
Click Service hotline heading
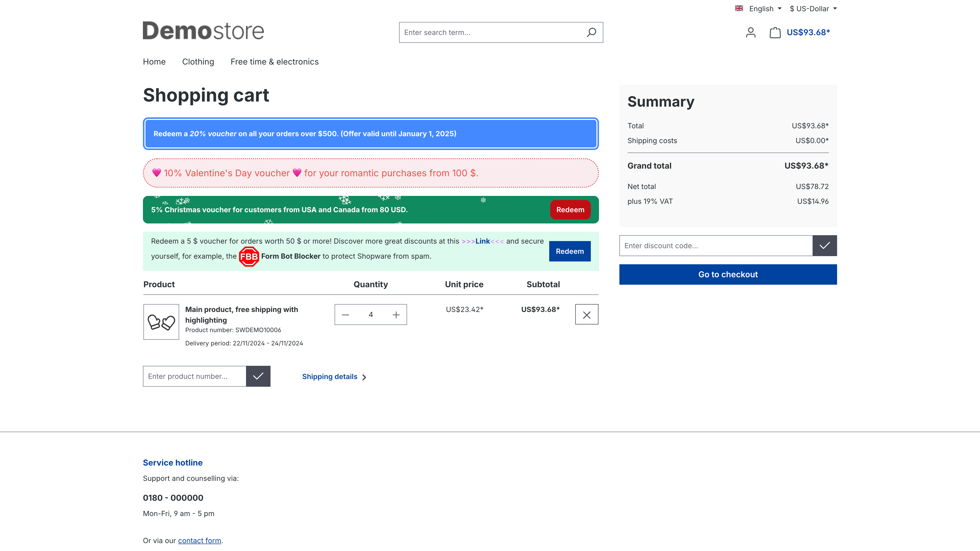(x=173, y=463)
